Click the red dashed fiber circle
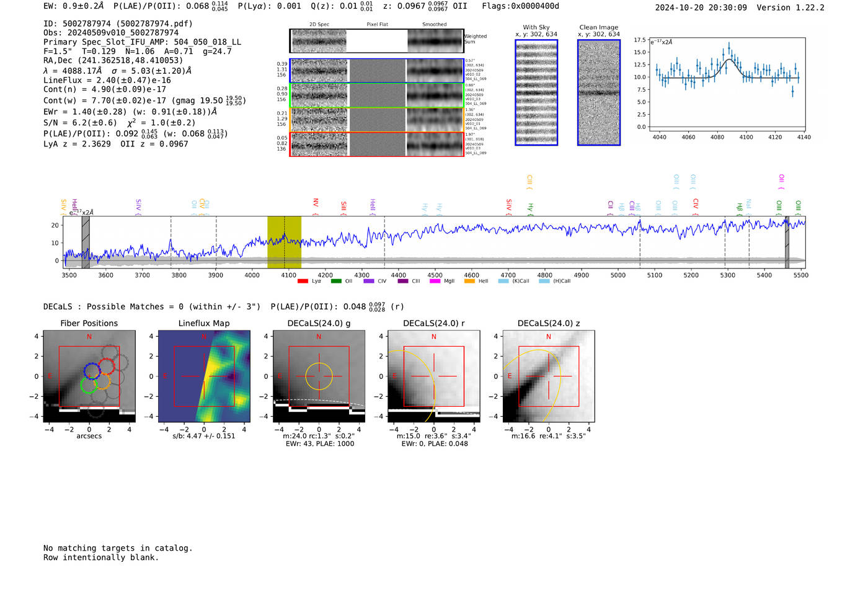The width and height of the screenshot is (868, 591). click(x=107, y=367)
